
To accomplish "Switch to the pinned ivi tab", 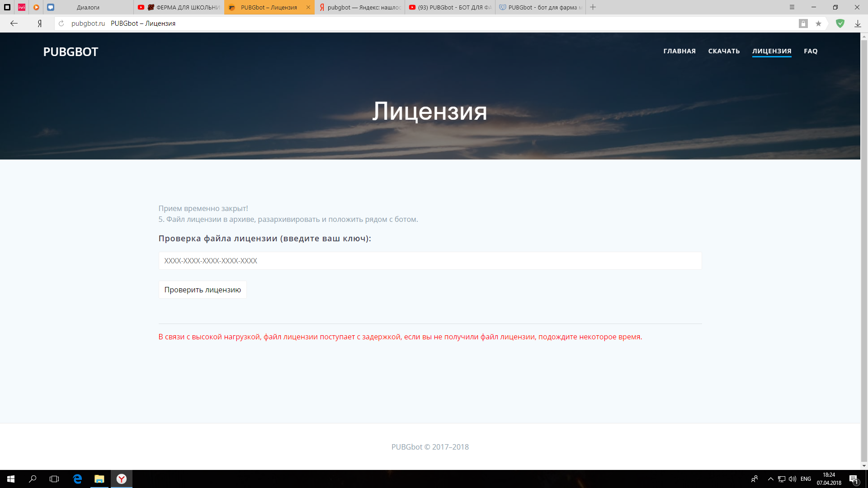I will pos(22,7).
